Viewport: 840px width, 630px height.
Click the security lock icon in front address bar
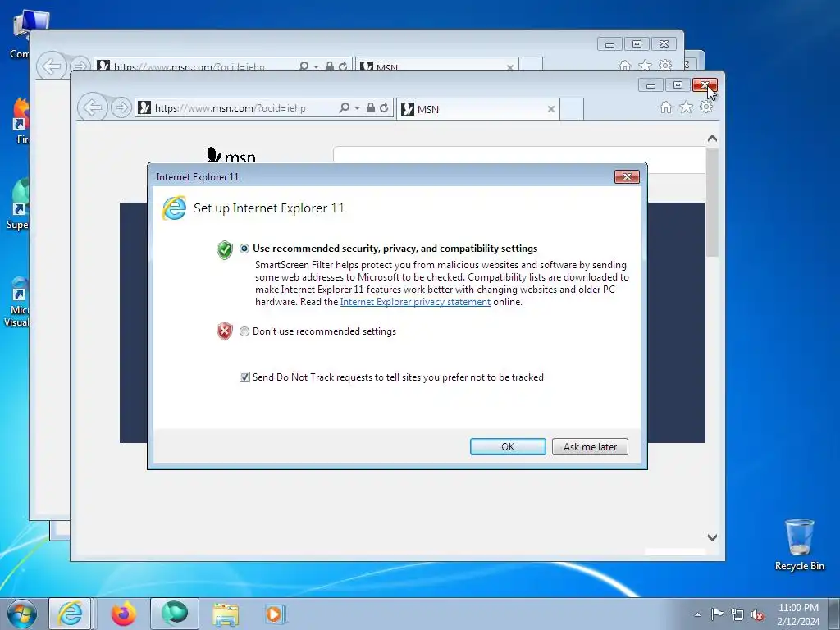371,107
